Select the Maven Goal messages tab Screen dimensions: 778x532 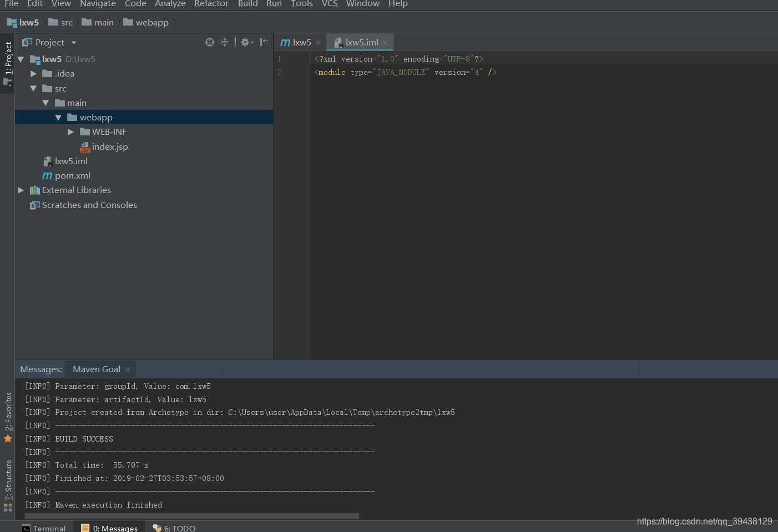[96, 369]
